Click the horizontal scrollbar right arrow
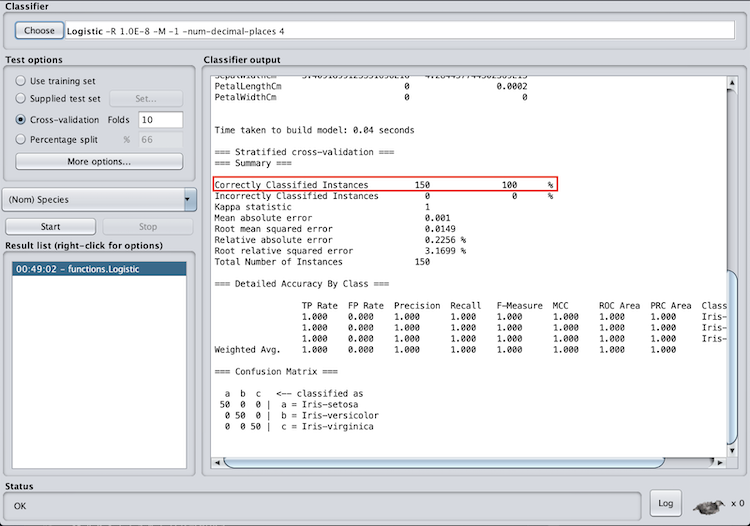This screenshot has height=526, width=750. (720, 462)
